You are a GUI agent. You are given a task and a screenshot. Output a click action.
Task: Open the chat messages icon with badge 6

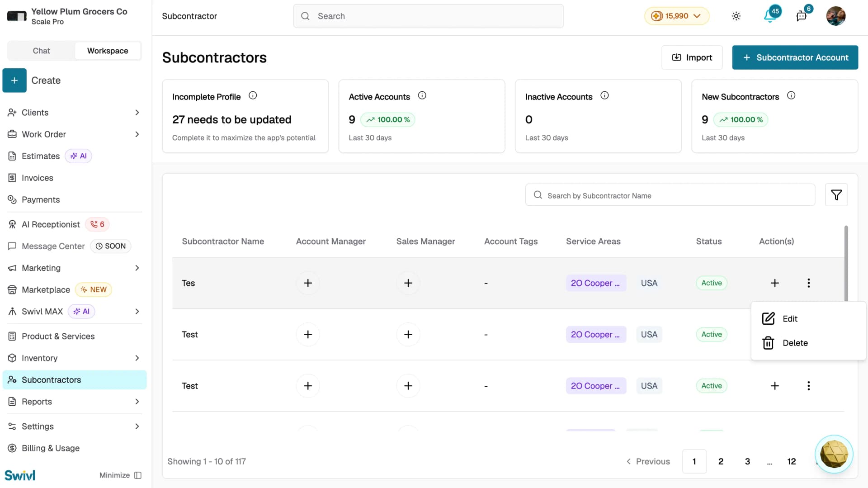pos(802,16)
